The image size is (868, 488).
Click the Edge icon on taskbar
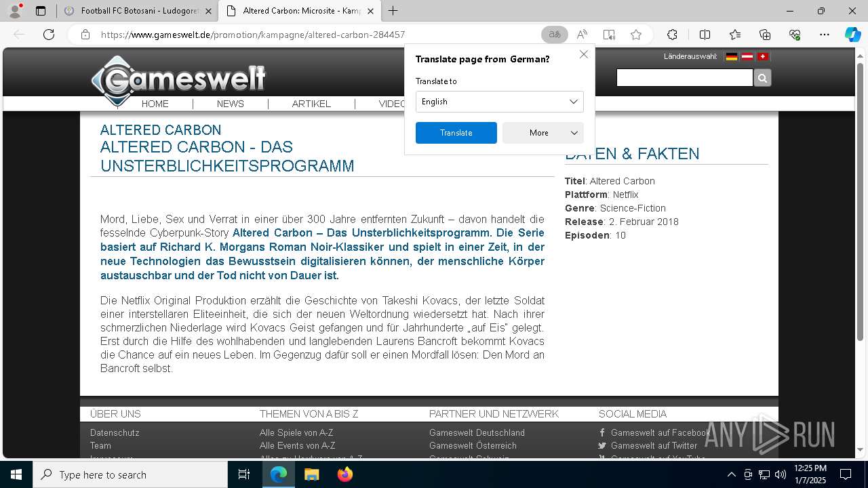pos(279,474)
